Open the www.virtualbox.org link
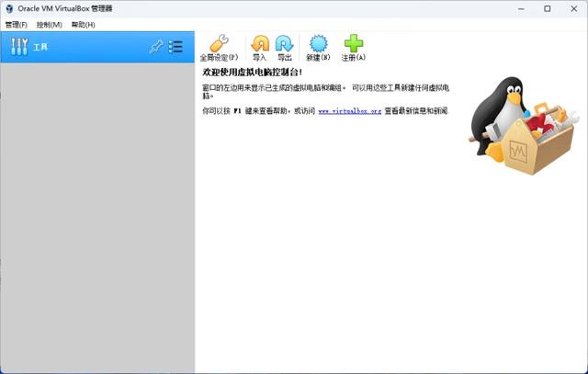The width and height of the screenshot is (588, 374). click(349, 111)
